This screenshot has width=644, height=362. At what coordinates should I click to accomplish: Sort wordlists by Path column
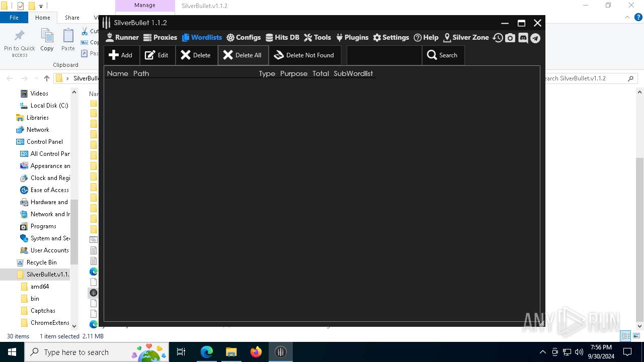point(141,73)
